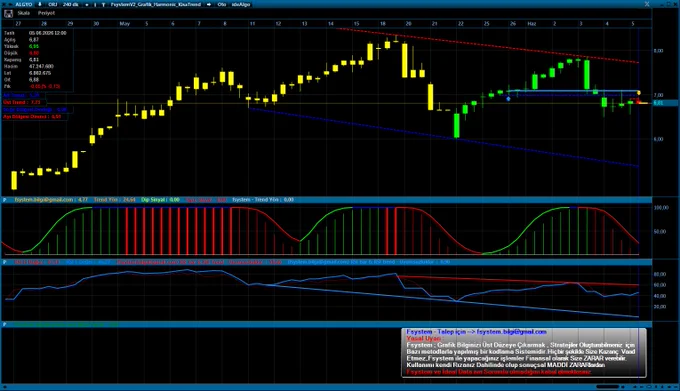This screenshot has height=391, width=680.
Task: Click the 'Dip Sinyal : 0,00' label
Action: point(160,200)
